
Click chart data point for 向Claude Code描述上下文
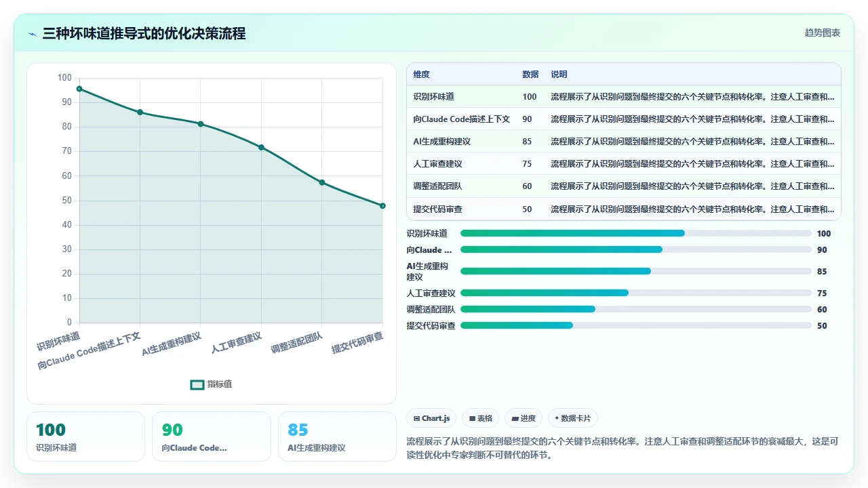click(x=140, y=113)
